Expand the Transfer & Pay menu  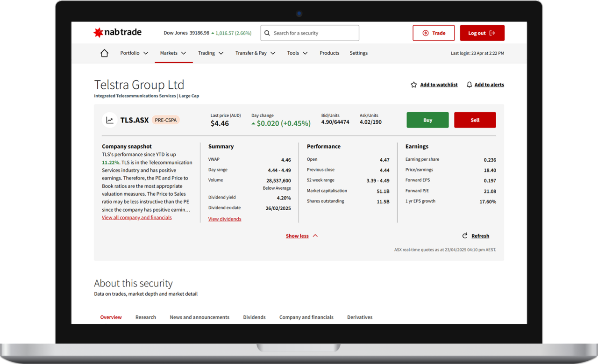coord(255,53)
